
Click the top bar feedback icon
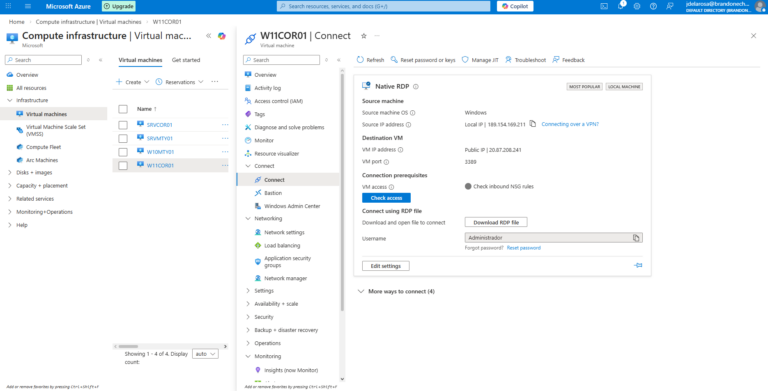[670, 6]
